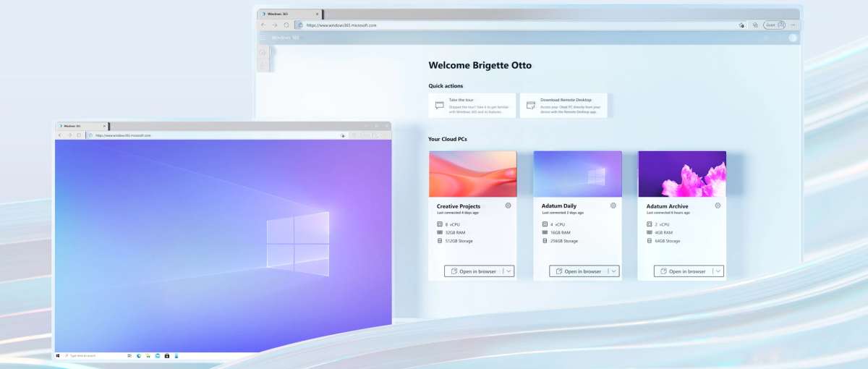This screenshot has width=868, height=369.
Task: Click the Adatum Daily thumbnail image
Action: tap(577, 174)
